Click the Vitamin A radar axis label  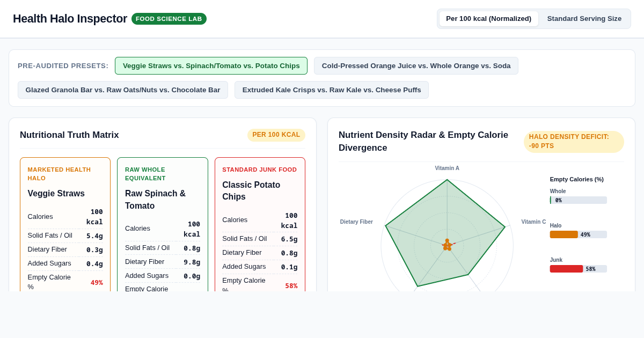pos(447,168)
